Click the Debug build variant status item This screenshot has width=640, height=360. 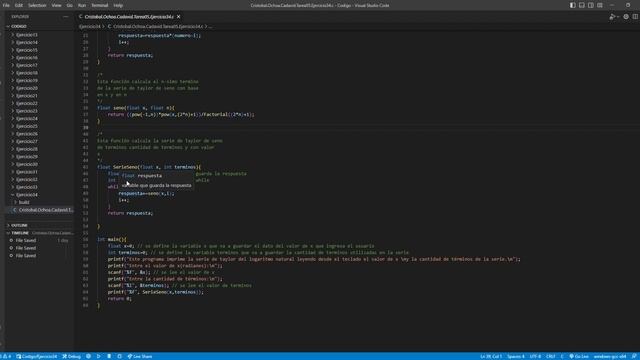pos(71,356)
